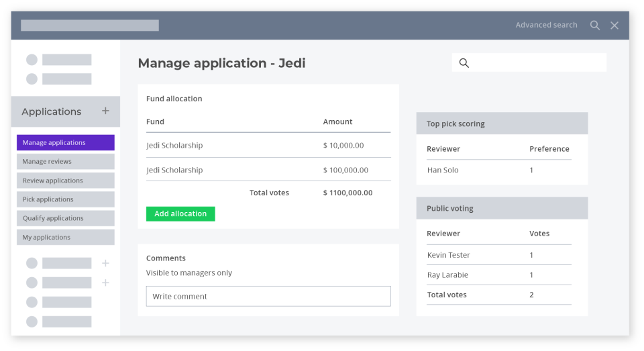
Task: Select Qualify applications in the sidebar
Action: click(x=66, y=218)
